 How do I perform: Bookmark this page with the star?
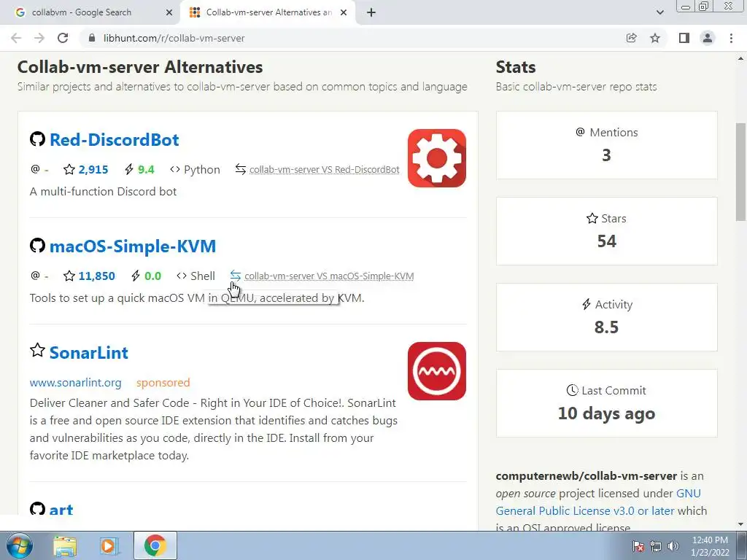click(655, 38)
